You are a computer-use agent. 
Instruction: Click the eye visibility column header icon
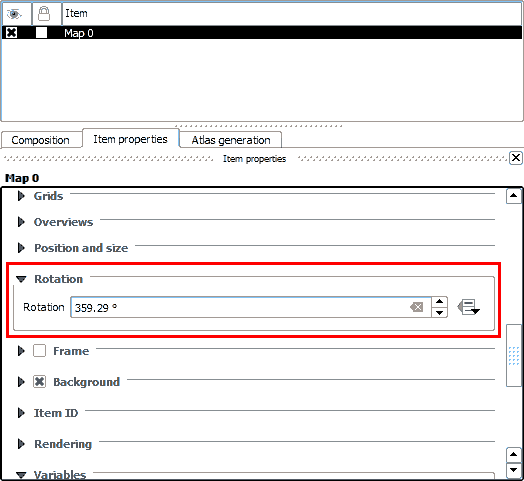click(14, 14)
